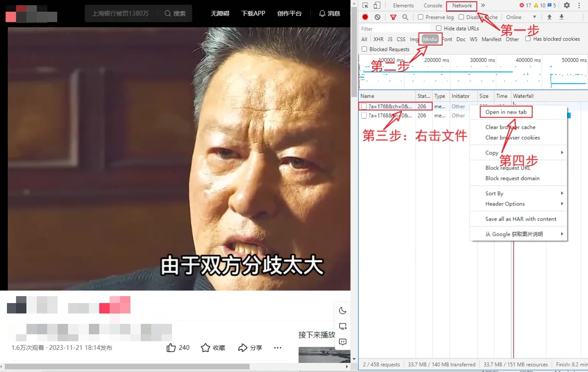This screenshot has width=588, height=372.
Task: Click the 分享 share button
Action: (x=250, y=347)
